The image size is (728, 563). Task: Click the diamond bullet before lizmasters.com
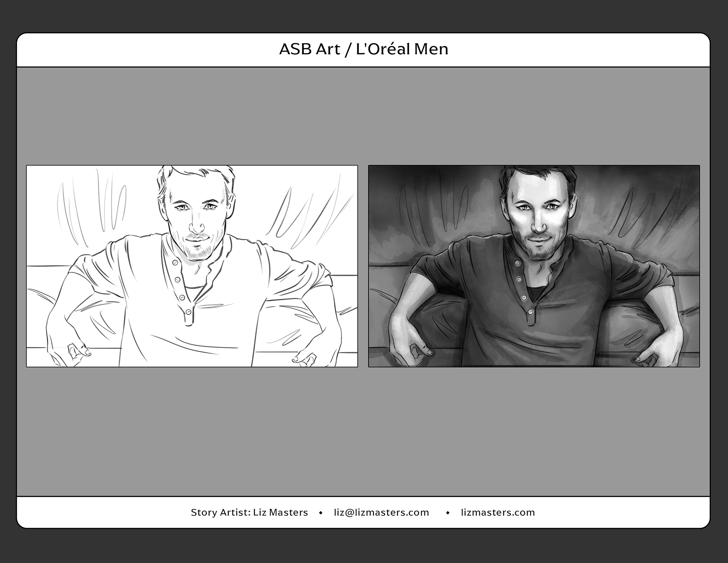pos(447,513)
